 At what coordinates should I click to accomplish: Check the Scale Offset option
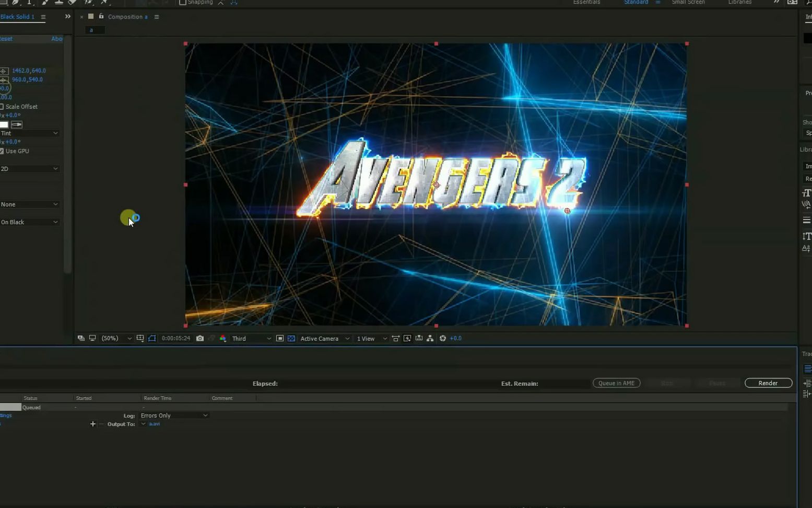tap(3, 107)
